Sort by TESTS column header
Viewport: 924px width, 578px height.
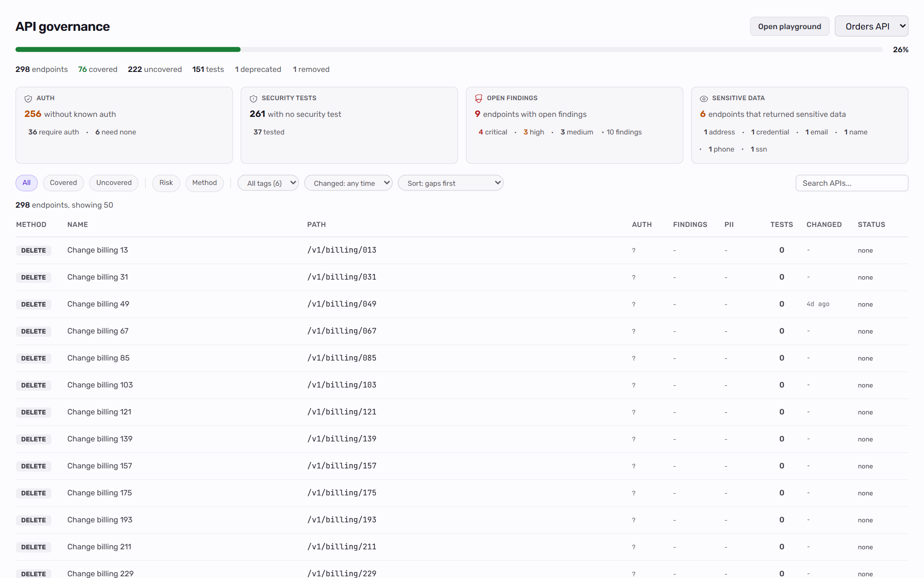coord(782,224)
